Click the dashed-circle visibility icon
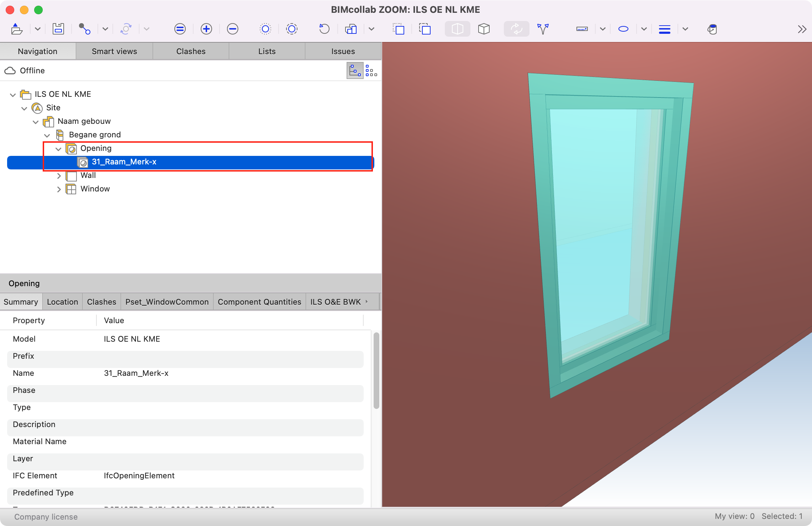812x526 pixels. pos(292,29)
